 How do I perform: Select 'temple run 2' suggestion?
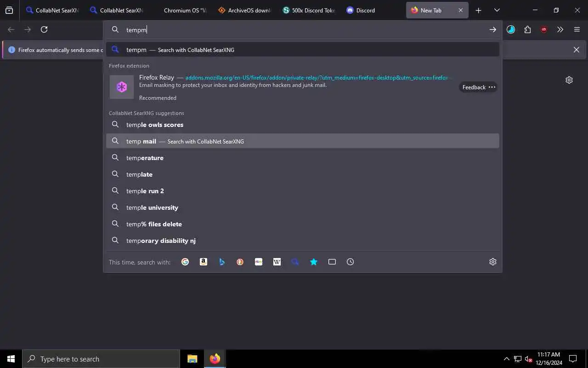303,191
